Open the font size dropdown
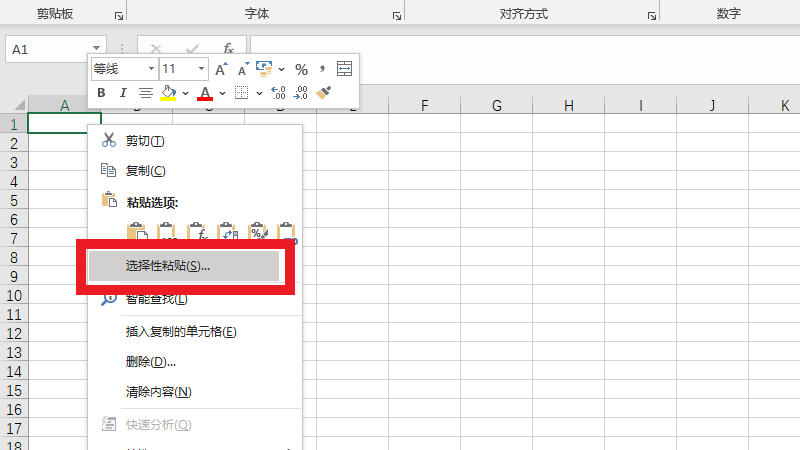Viewport: 800px width, 450px height. (x=201, y=69)
